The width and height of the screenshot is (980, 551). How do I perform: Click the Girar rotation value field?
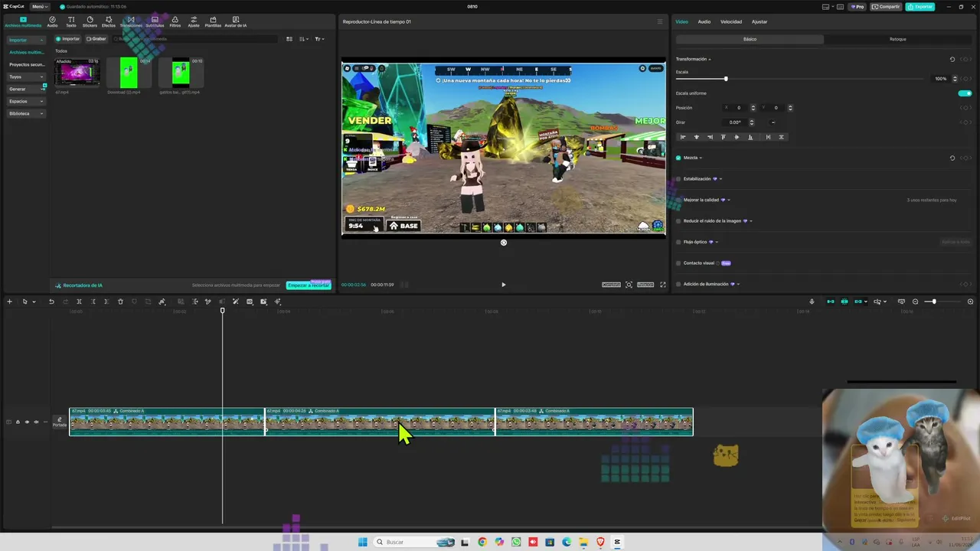pyautogui.click(x=736, y=122)
